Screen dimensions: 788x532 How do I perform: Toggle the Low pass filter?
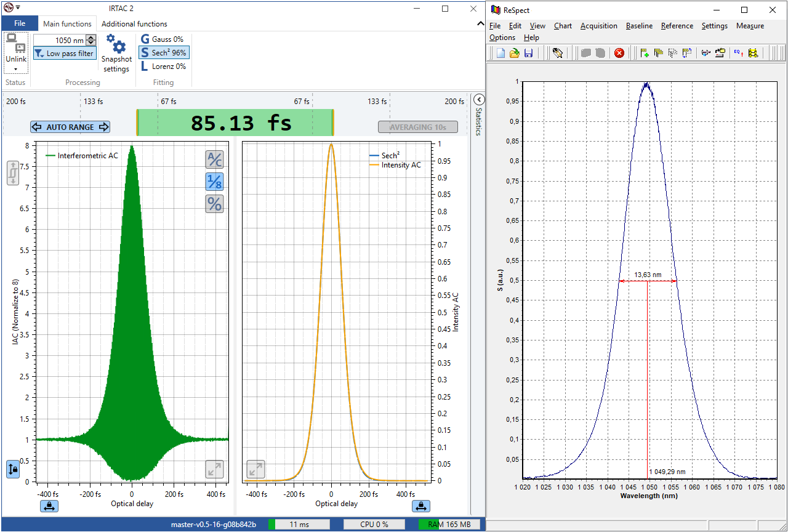(x=65, y=54)
